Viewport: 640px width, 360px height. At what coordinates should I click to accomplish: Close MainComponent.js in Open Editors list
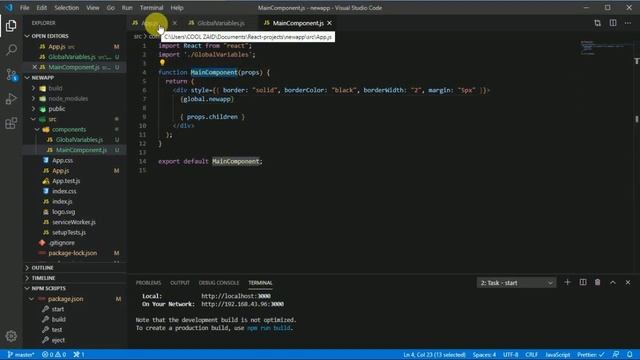click(35, 67)
